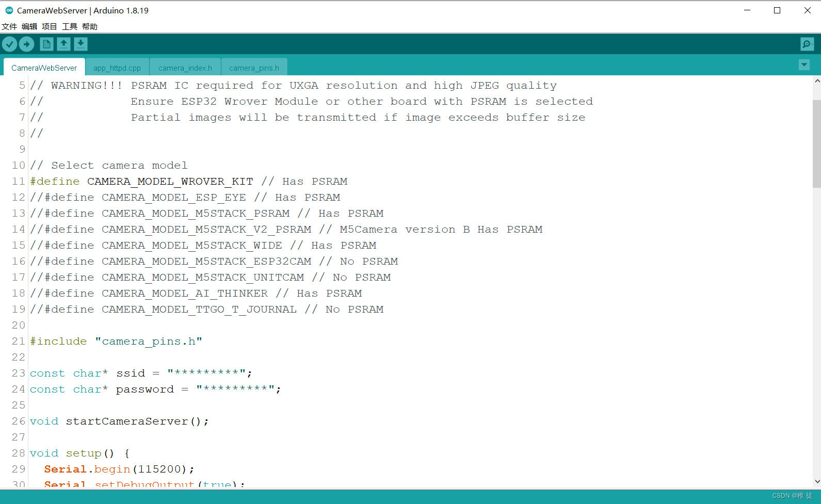
Task: Minimize the Arduino window
Action: 747,10
